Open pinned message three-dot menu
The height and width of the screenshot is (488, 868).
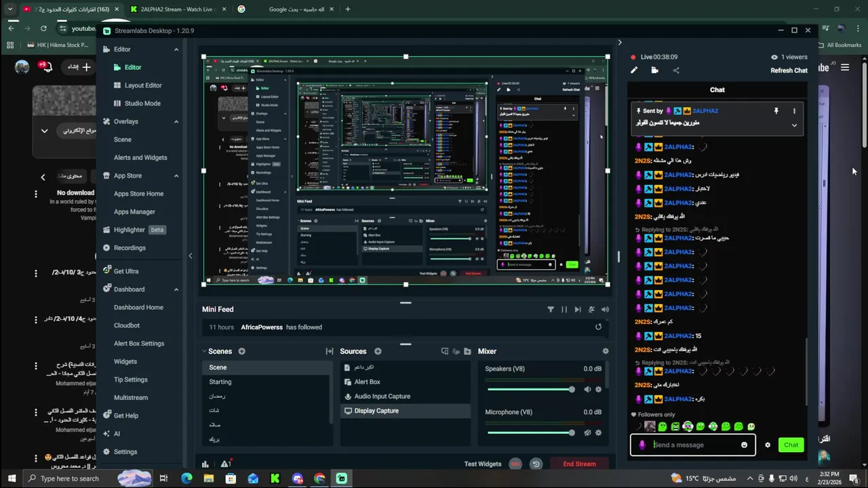click(x=794, y=111)
